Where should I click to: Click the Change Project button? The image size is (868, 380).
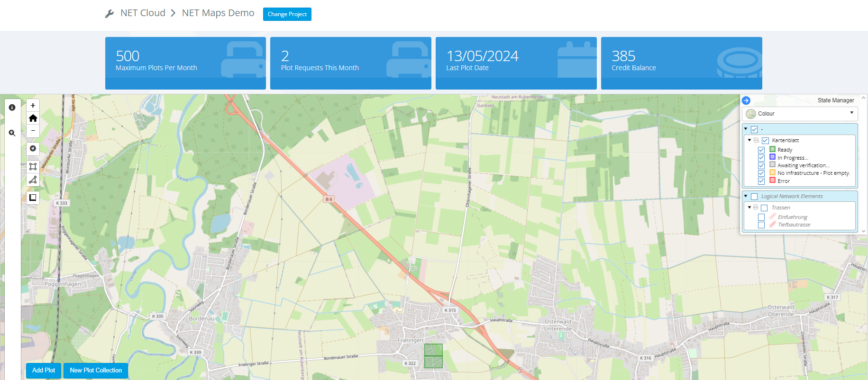coord(287,14)
